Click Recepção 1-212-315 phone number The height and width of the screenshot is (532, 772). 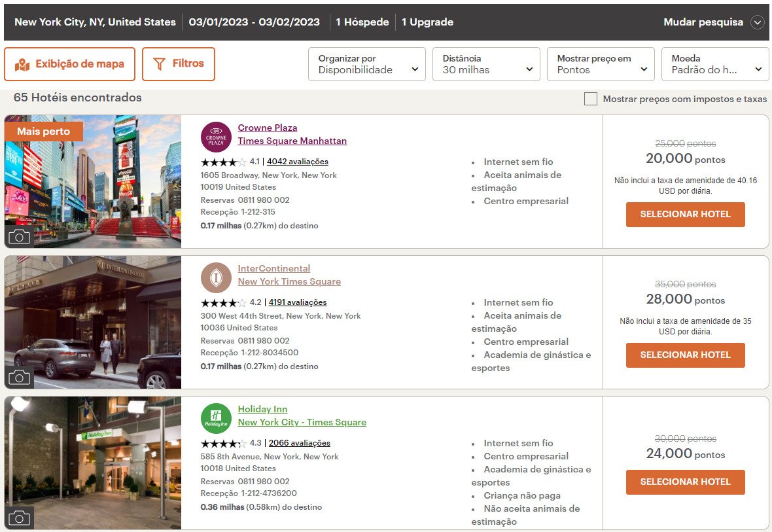tap(237, 212)
